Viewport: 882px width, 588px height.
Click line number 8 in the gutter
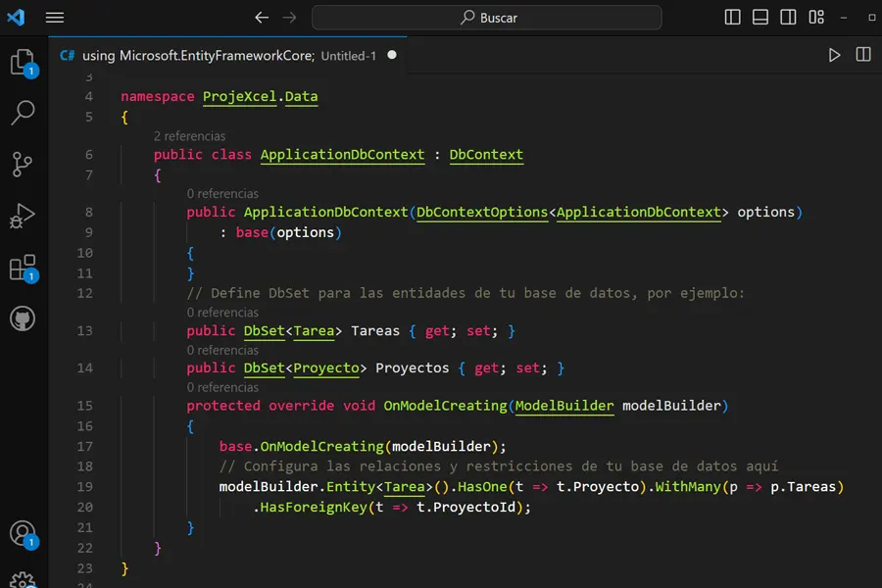pos(89,212)
